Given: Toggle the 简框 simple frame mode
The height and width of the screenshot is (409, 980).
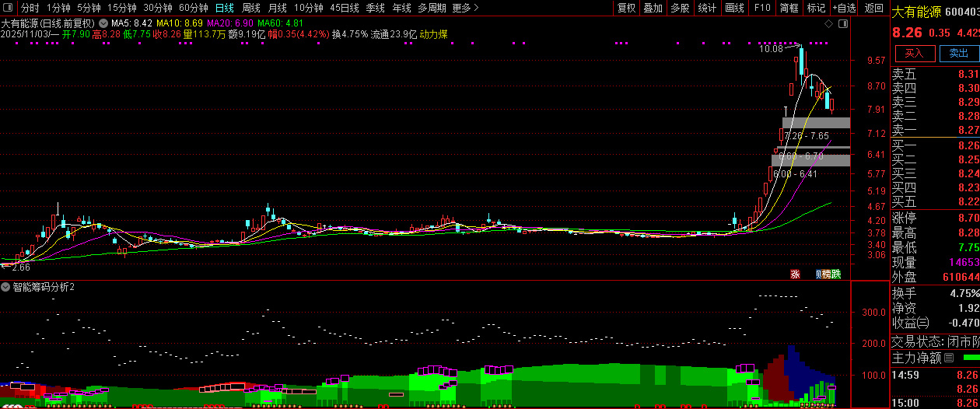Looking at the screenshot, I should point(789,8).
